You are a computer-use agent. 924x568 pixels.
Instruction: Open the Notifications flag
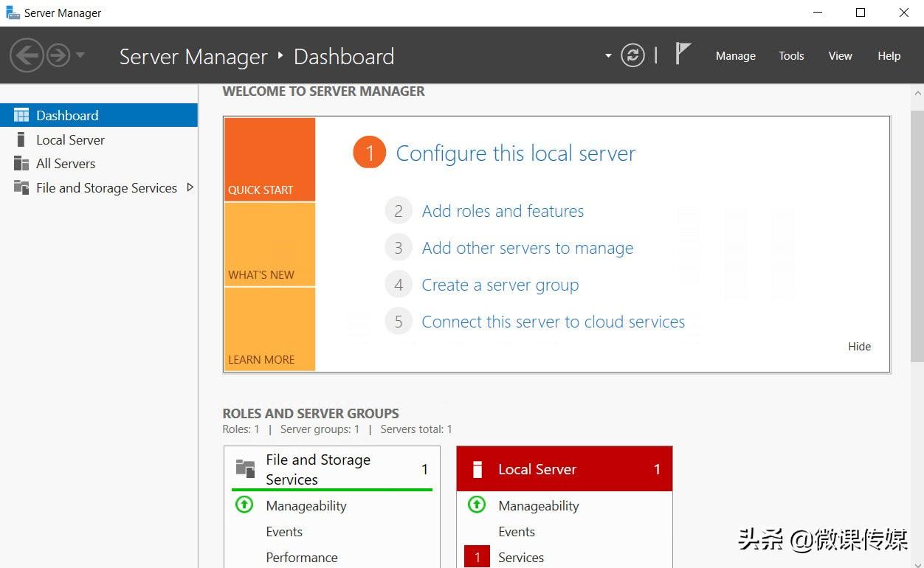tap(683, 54)
